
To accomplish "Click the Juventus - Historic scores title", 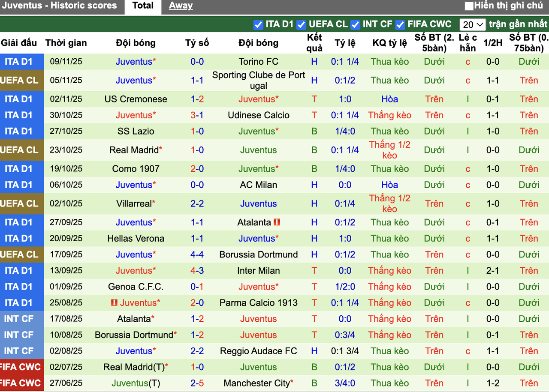I will point(59,6).
